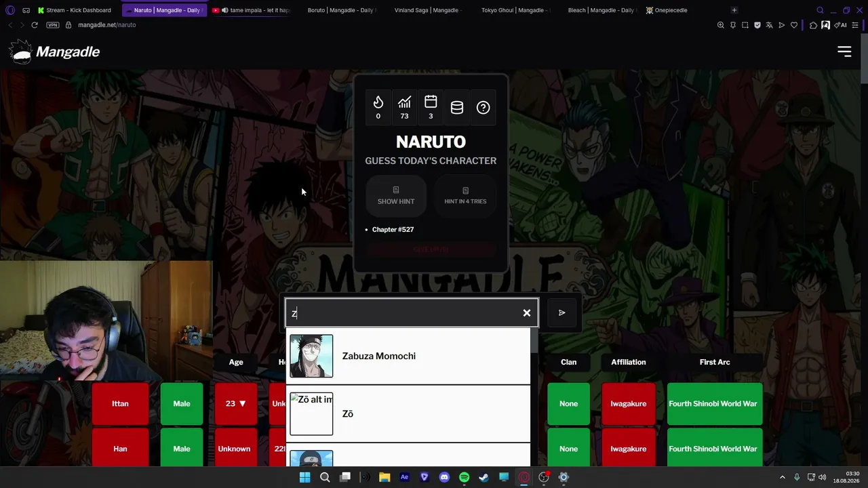Select Zō from the suggestion list
The height and width of the screenshot is (488, 868).
408,413
